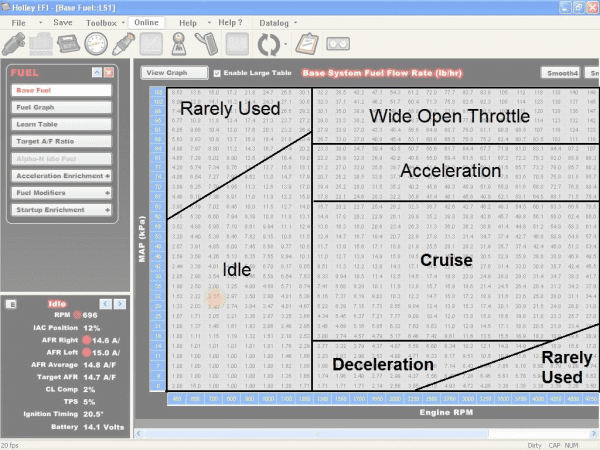Expand Acceleration Enrichment submenu
Viewport: 600px width, 450px height.
point(107,176)
